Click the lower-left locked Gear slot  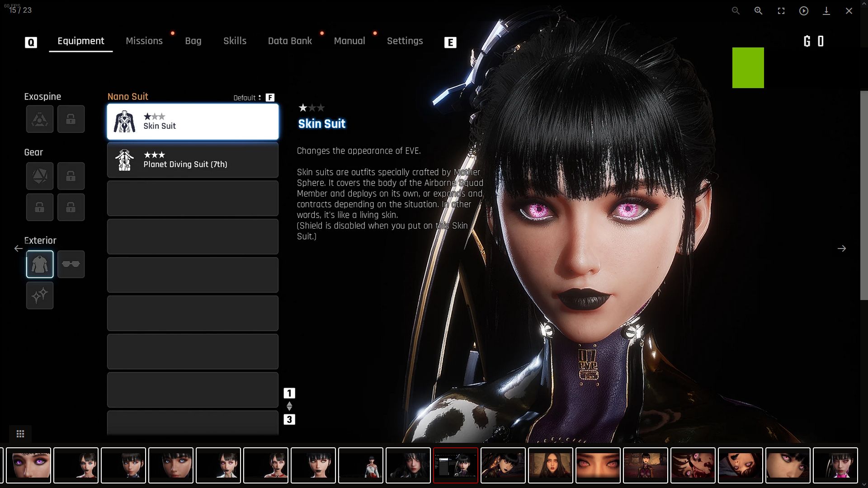40,207
